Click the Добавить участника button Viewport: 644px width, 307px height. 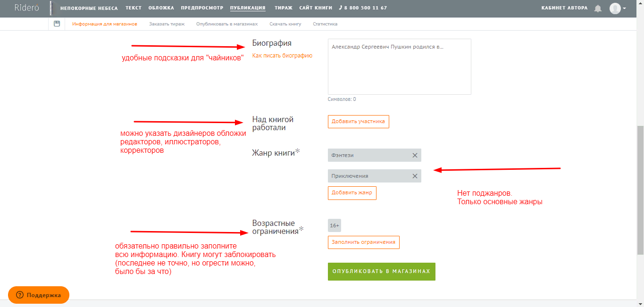pyautogui.click(x=358, y=121)
